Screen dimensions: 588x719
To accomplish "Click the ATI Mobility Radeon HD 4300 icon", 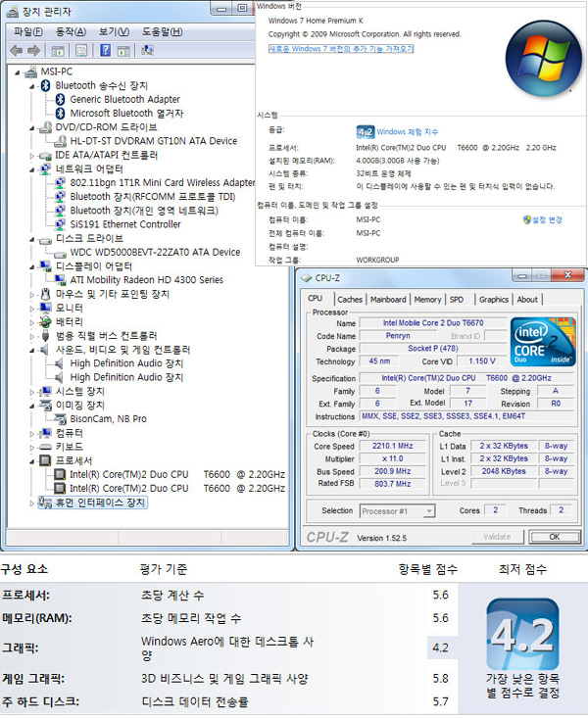I will point(60,280).
